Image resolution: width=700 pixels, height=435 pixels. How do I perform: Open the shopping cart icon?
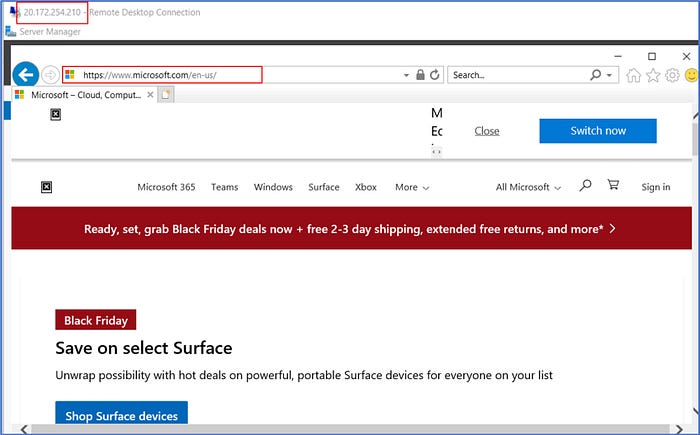tap(613, 184)
